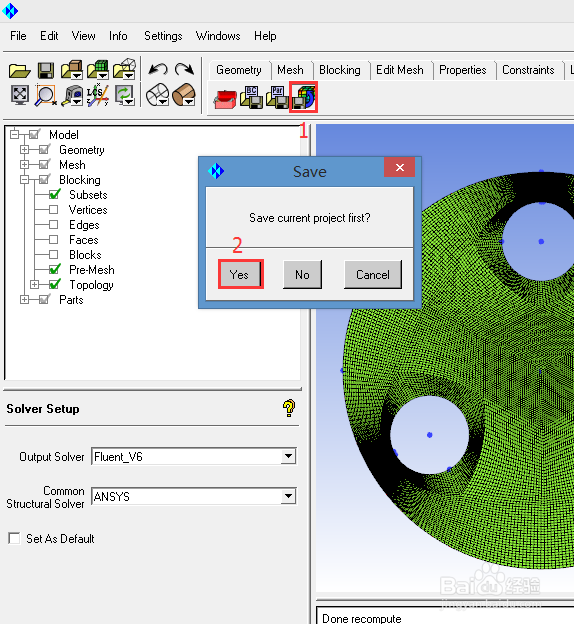574x624 pixels.
Task: Switch to the Blocking tab
Action: click(340, 70)
